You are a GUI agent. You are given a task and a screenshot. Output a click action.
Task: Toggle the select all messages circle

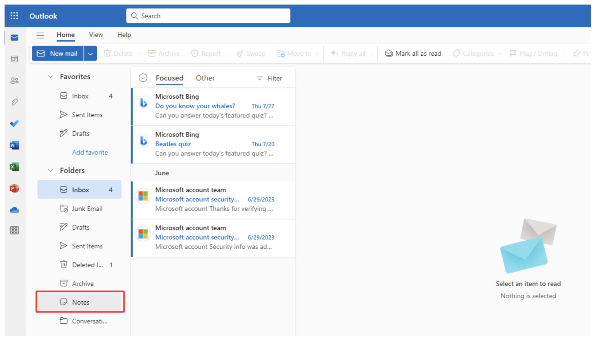(143, 78)
